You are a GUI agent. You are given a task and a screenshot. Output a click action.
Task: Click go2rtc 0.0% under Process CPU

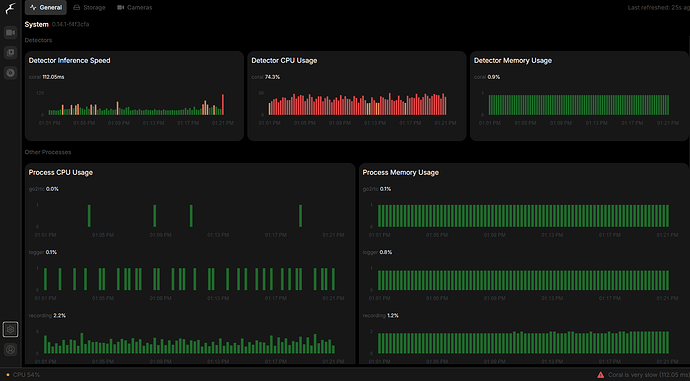click(44, 189)
